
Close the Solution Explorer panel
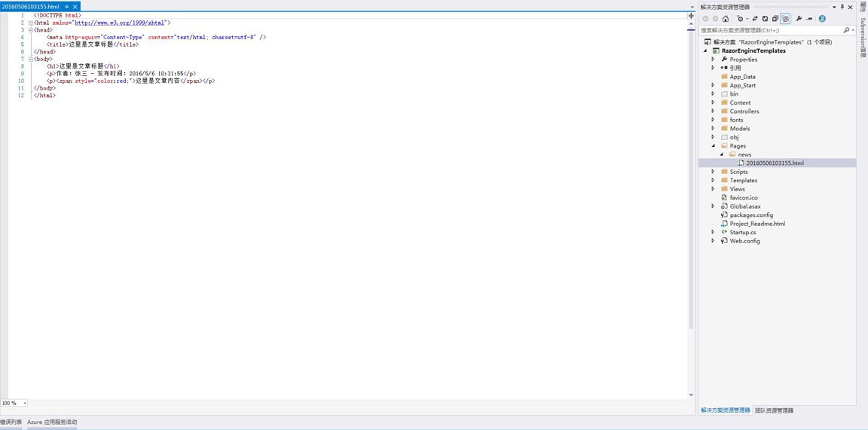tap(850, 7)
